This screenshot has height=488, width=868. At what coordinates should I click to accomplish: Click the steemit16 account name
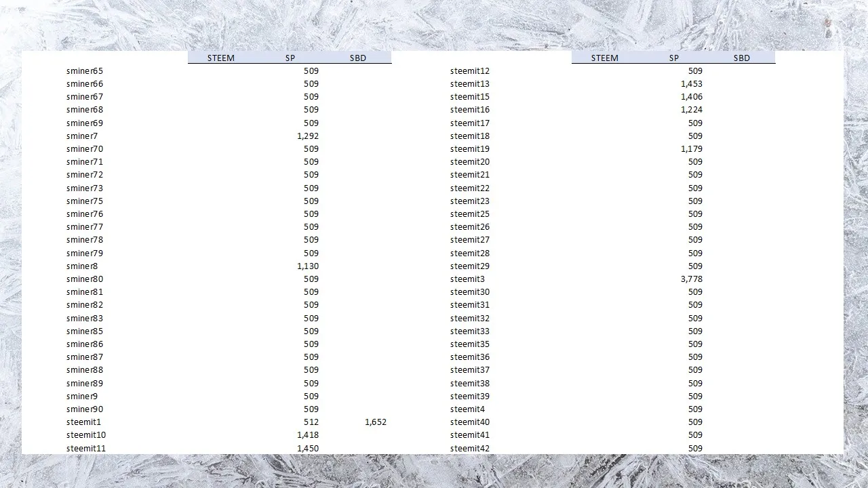(x=470, y=109)
